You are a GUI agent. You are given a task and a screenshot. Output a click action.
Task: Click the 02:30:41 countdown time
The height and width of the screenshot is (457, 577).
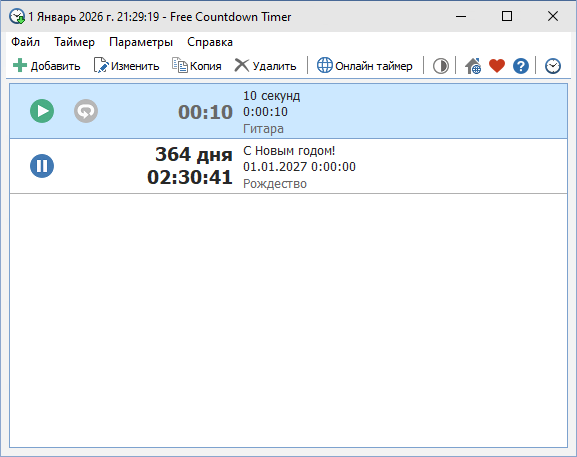(190, 177)
